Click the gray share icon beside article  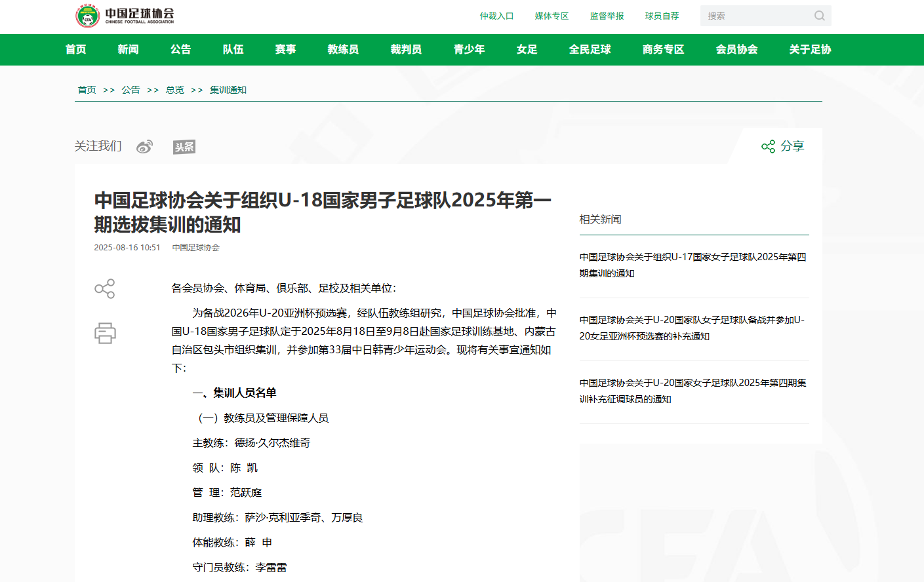tap(105, 289)
